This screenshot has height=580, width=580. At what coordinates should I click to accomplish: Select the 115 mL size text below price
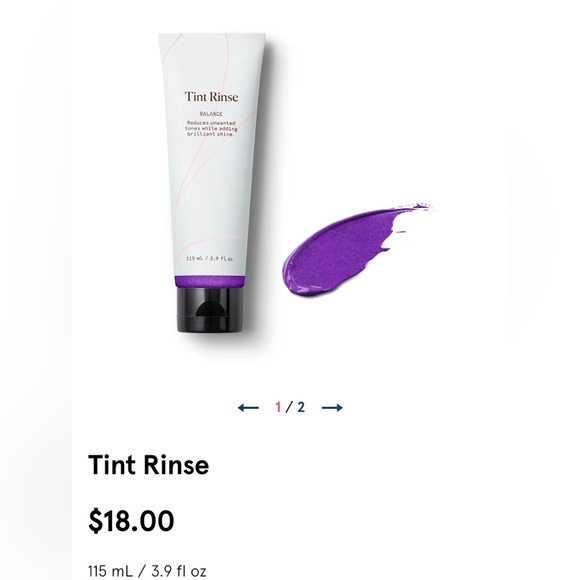[x=147, y=571]
